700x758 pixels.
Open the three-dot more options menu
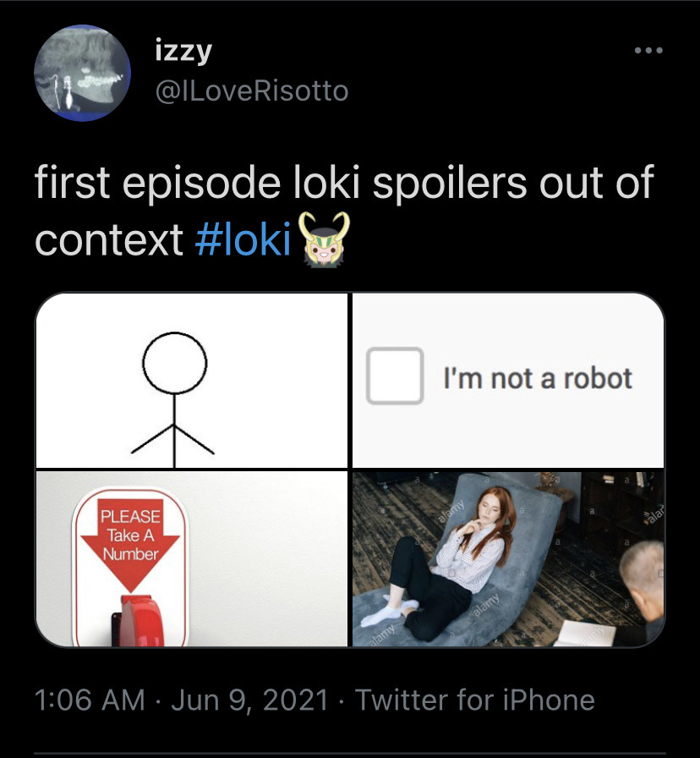(x=648, y=50)
